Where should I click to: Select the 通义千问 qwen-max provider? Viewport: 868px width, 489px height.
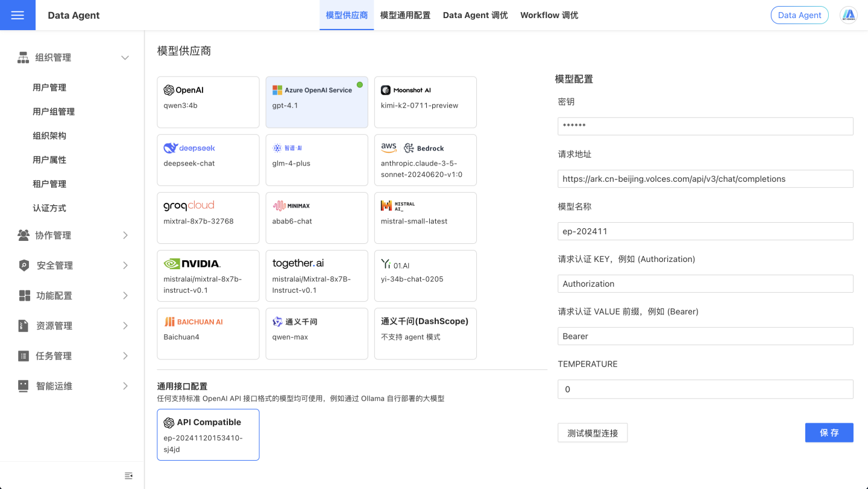click(316, 333)
